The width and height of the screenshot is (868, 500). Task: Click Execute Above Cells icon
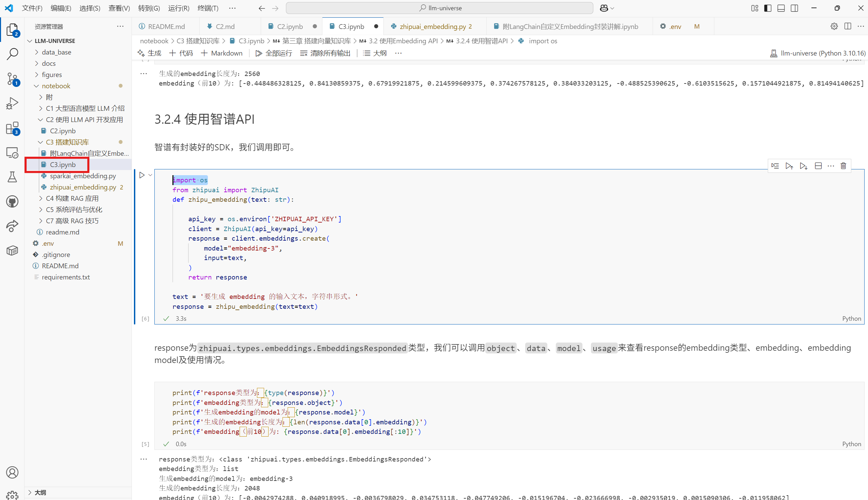(x=789, y=166)
